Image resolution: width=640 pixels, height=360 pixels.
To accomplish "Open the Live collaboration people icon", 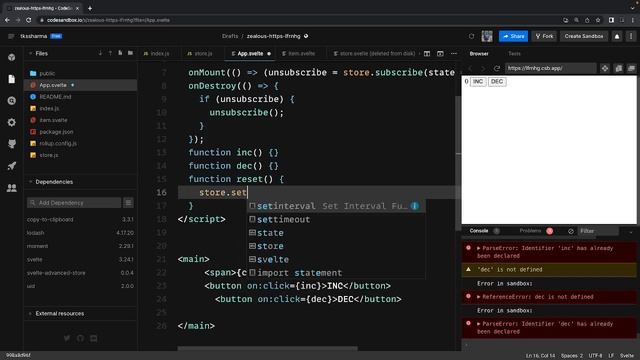I will [11, 188].
